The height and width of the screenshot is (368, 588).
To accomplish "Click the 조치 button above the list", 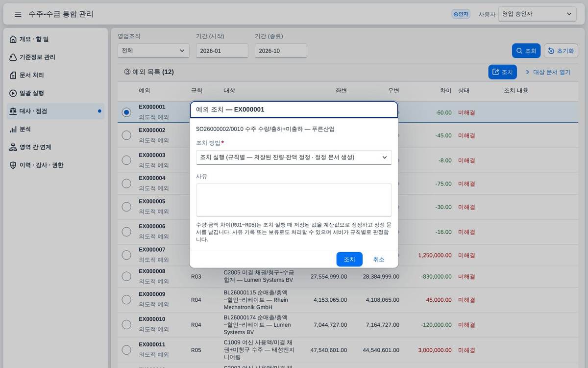I will [x=503, y=72].
